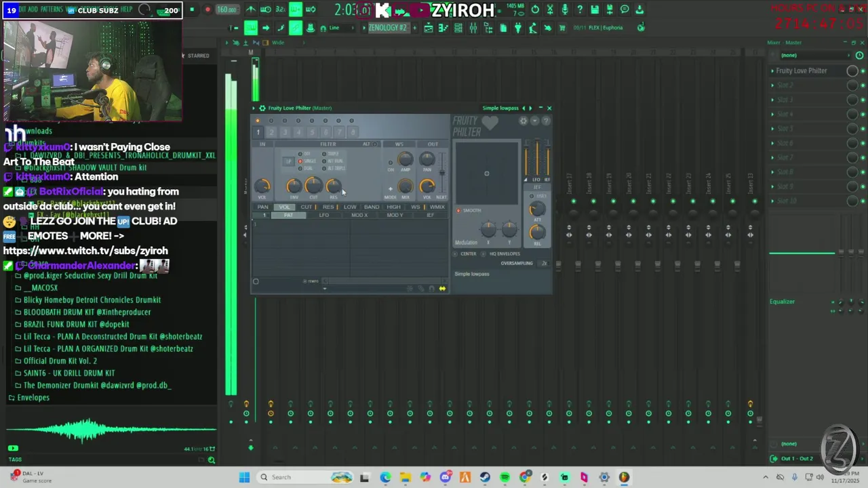Toggle the LED above filter unit 3
Image resolution: width=868 pixels, height=488 pixels.
[285, 121]
